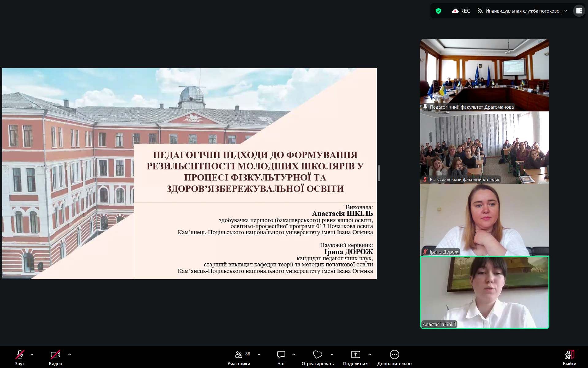Select the Педагогічний факультет Драгоманова video tile
The width and height of the screenshot is (588, 368).
click(484, 75)
